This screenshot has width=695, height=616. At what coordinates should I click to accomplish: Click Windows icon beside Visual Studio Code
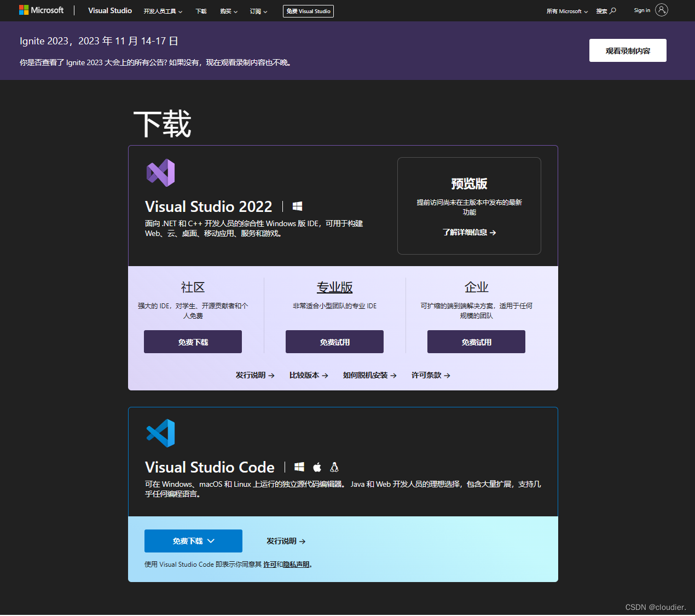(299, 467)
